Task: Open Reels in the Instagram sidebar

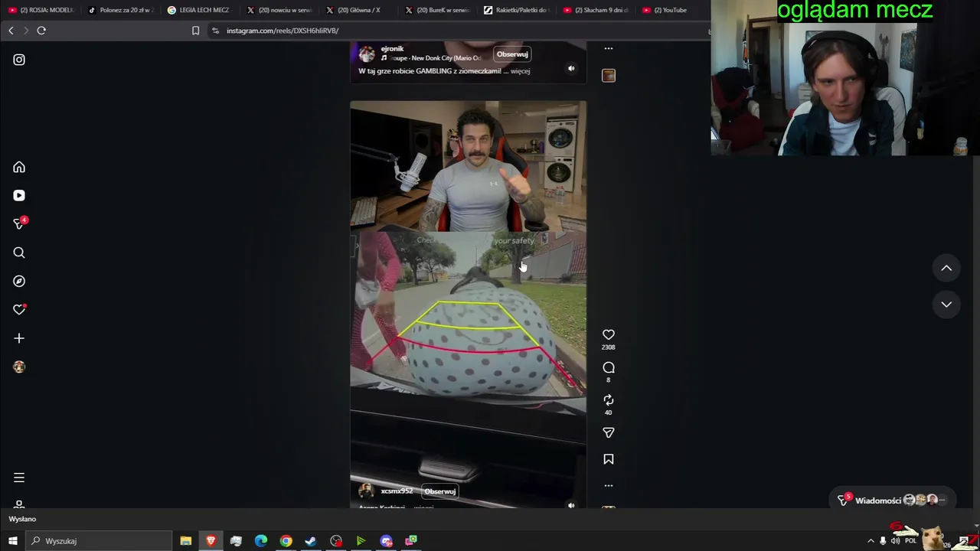Action: 19,195
